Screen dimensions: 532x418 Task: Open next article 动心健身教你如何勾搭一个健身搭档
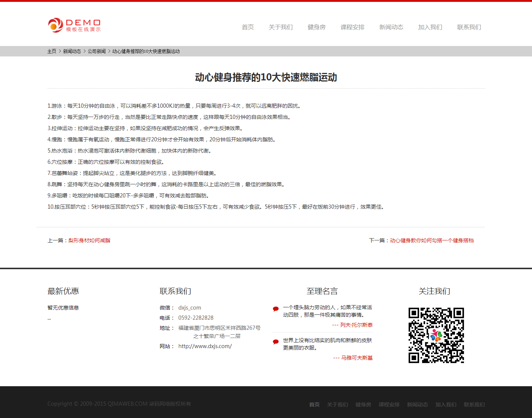431,240
